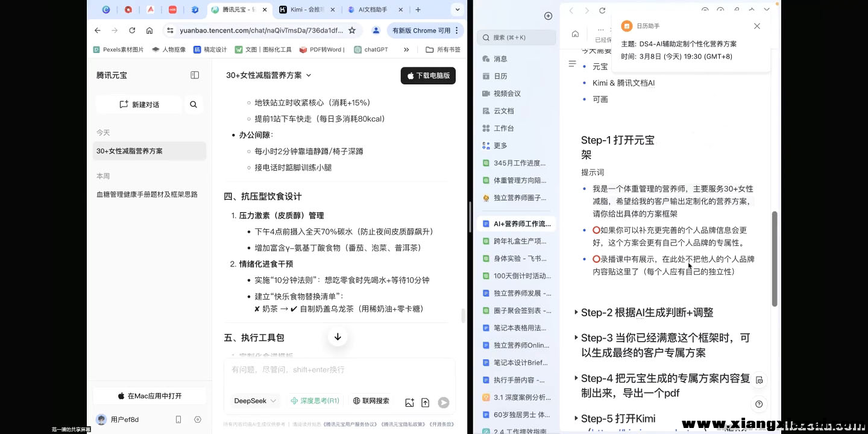The width and height of the screenshot is (868, 434).
Task: Click the 下载电脑版 button
Action: coord(428,76)
